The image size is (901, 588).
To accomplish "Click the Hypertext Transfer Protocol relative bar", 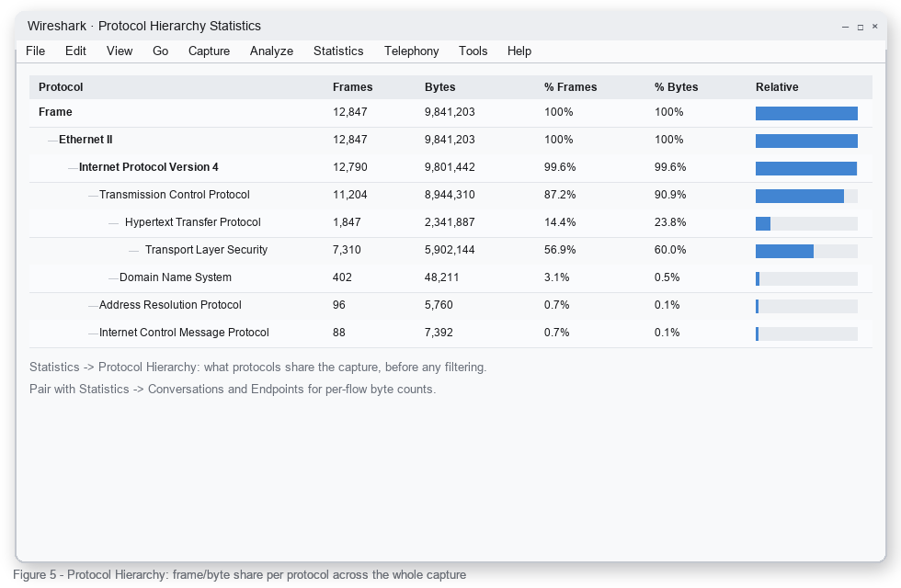I will [807, 223].
